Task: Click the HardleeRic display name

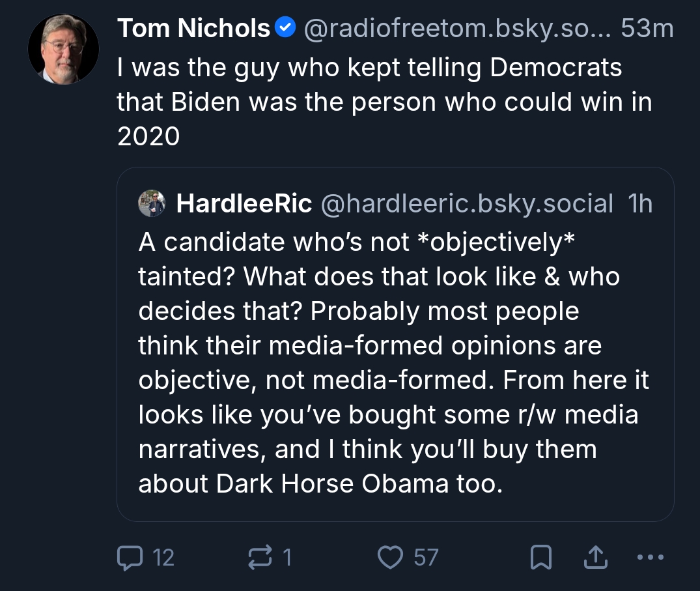Action: (x=244, y=204)
